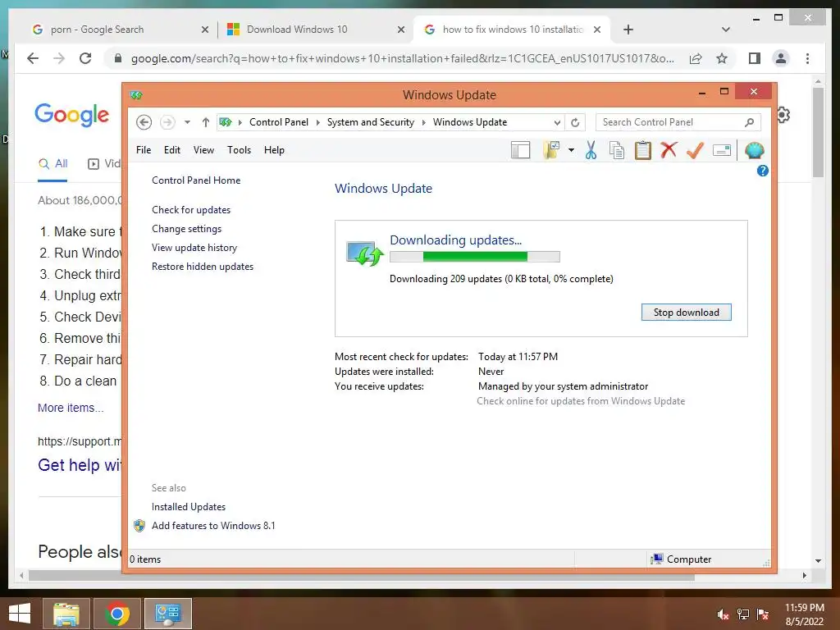
Task: Click the blue Help question mark icon
Action: [x=762, y=171]
